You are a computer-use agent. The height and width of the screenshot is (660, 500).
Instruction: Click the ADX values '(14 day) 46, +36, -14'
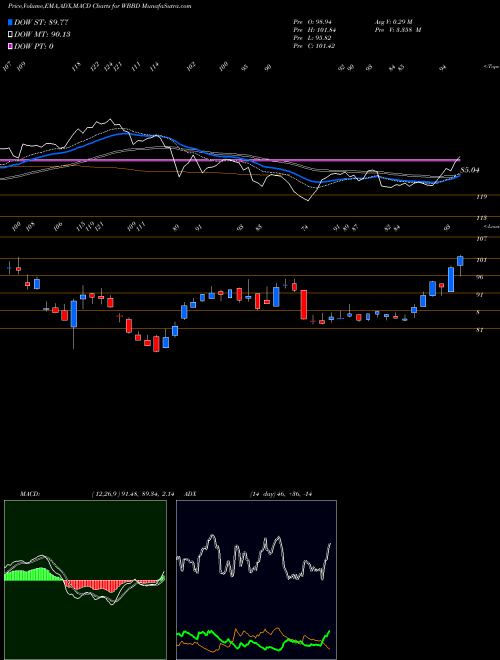click(x=280, y=494)
